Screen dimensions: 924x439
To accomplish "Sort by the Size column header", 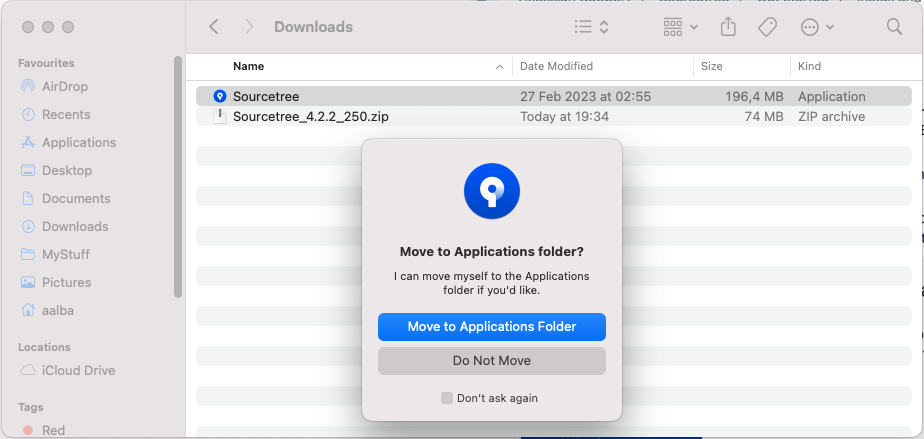I will pos(711,67).
